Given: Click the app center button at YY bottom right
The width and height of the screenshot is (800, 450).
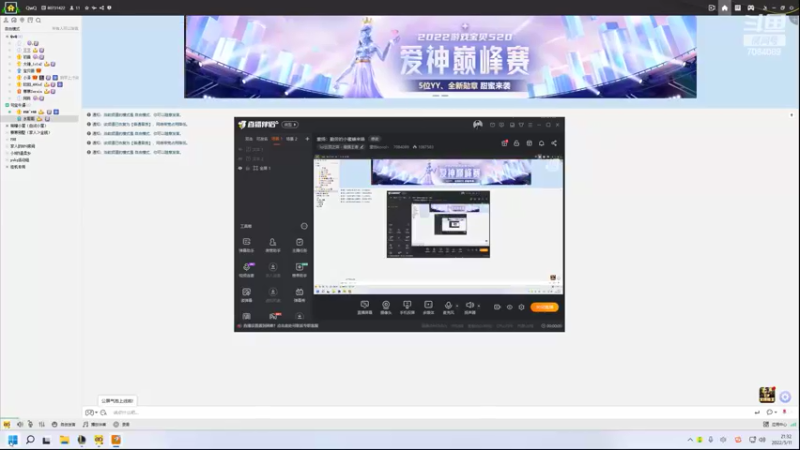Looking at the screenshot, I should pyautogui.click(x=775, y=424).
